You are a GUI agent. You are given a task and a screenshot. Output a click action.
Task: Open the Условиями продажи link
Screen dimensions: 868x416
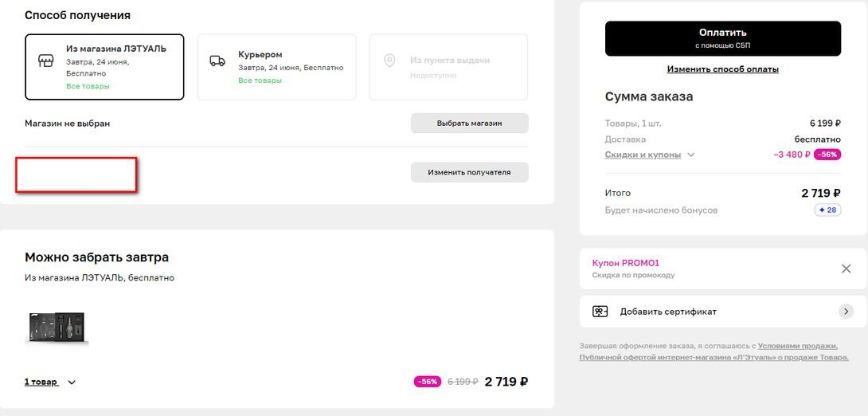(797, 346)
